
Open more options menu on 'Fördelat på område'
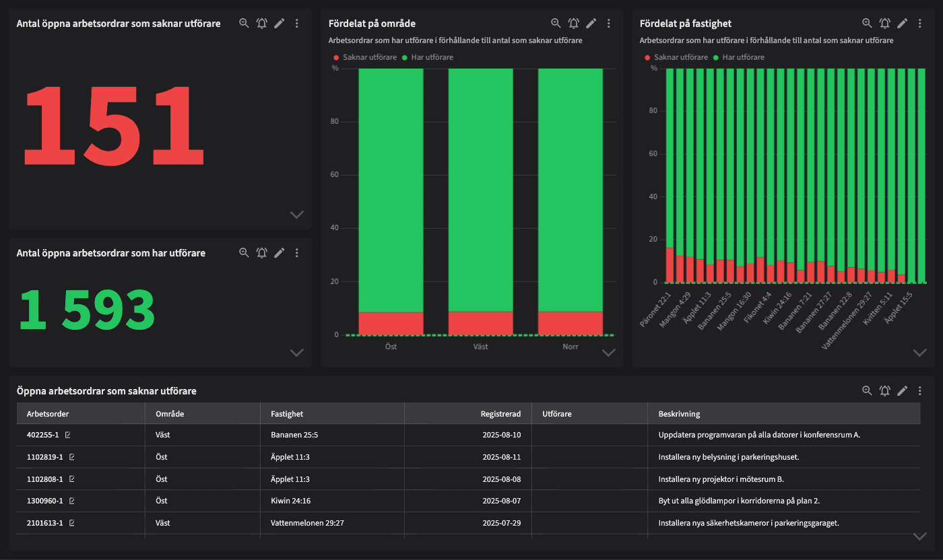pos(608,23)
